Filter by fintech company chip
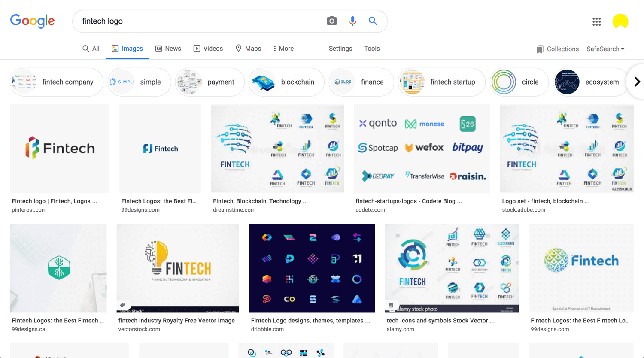This screenshot has width=644, height=358. pos(57,82)
